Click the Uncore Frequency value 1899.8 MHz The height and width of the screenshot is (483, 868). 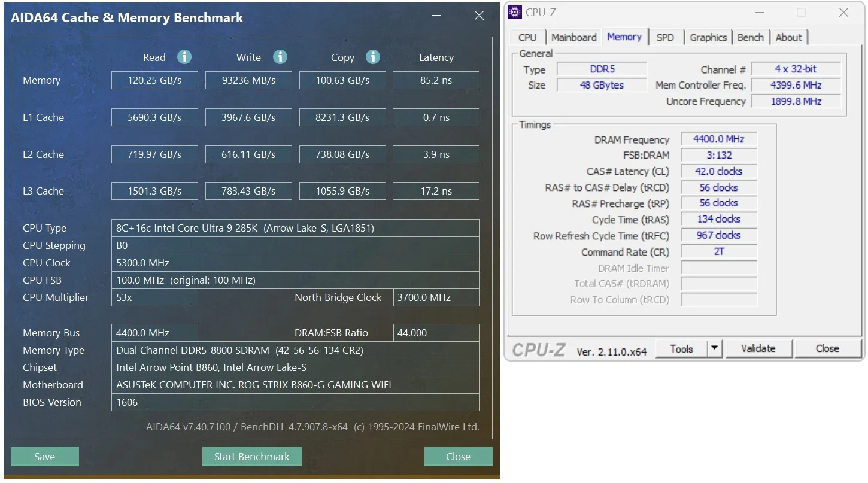(x=796, y=101)
